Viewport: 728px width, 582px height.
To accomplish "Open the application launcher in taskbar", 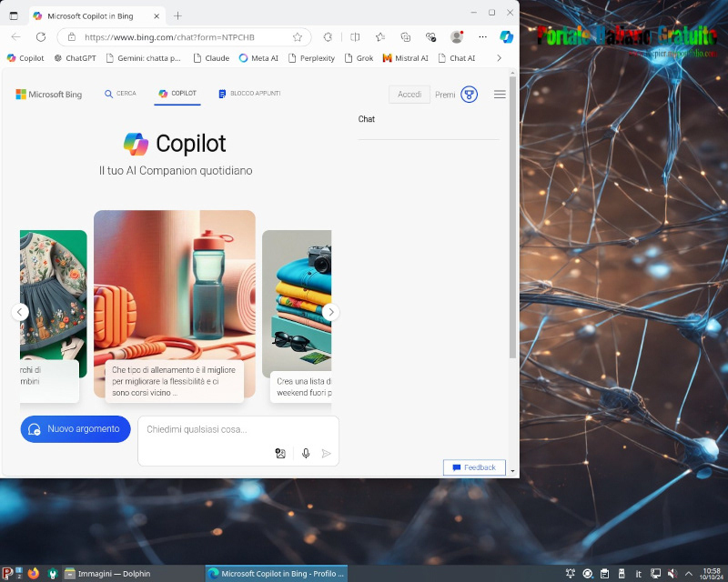I will [6, 574].
